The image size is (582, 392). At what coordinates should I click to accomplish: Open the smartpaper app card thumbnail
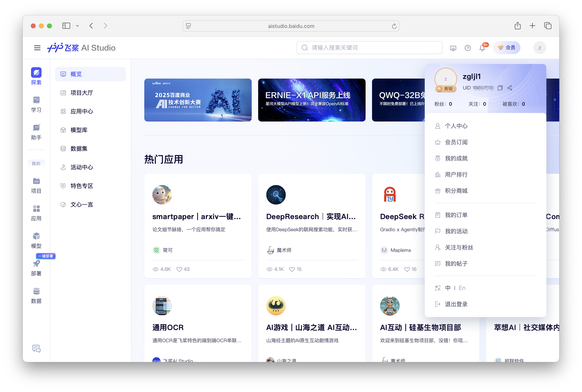tap(162, 195)
